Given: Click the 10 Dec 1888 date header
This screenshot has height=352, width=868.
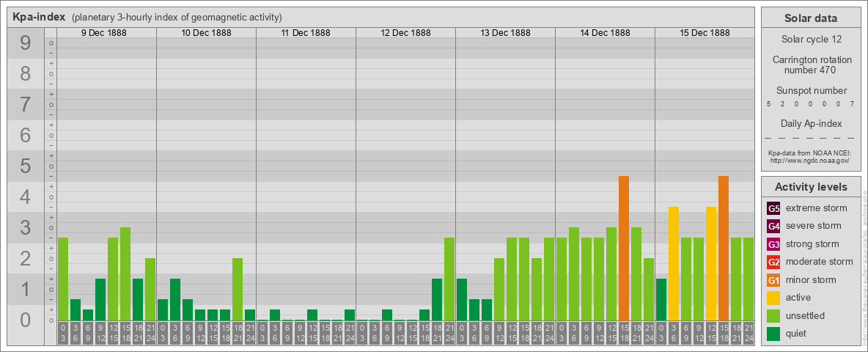Looking at the screenshot, I should (x=207, y=33).
